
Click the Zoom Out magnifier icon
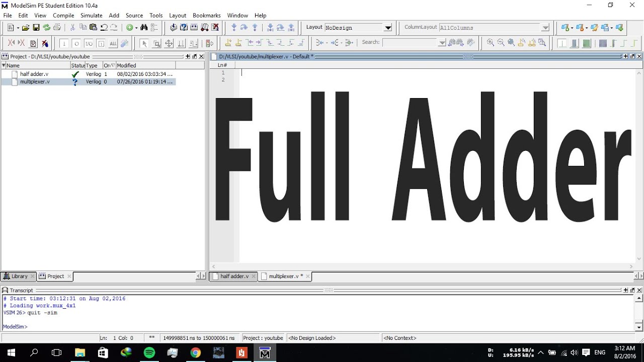501,43
